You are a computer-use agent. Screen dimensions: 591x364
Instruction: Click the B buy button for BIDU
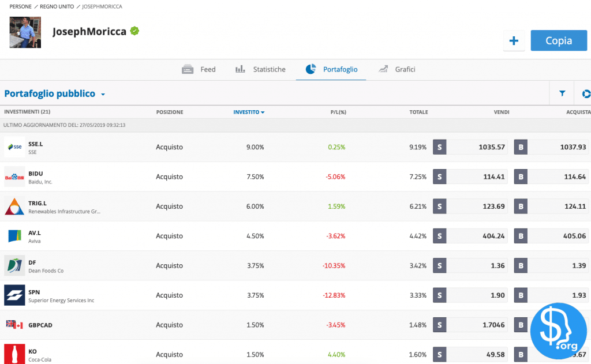tap(521, 177)
